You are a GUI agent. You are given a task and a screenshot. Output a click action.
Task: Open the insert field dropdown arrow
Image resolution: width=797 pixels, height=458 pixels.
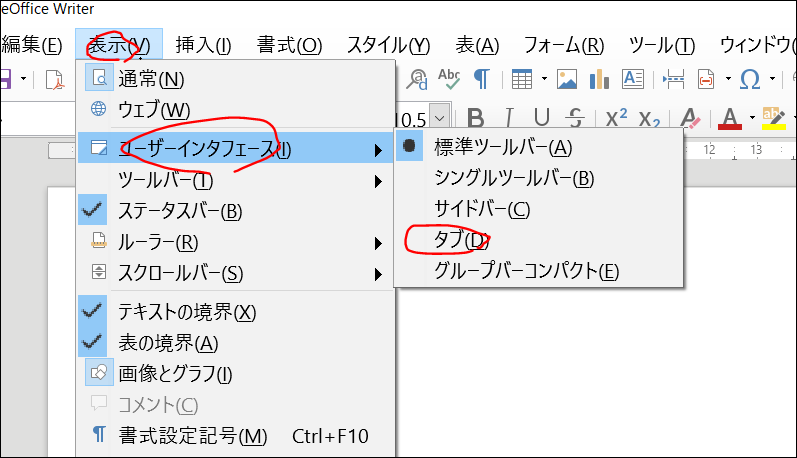(x=728, y=79)
